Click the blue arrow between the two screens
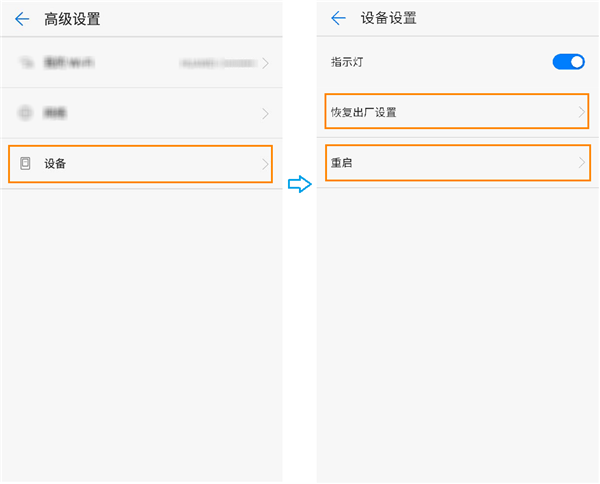 [x=298, y=184]
